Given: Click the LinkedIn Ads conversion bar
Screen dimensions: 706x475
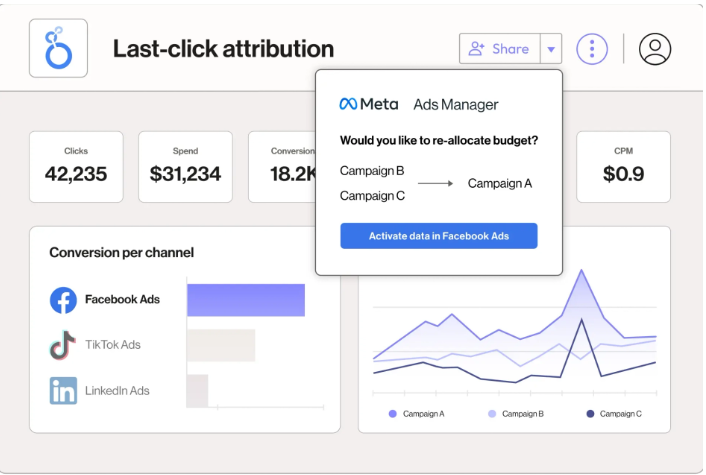Looking at the screenshot, I should [198, 390].
